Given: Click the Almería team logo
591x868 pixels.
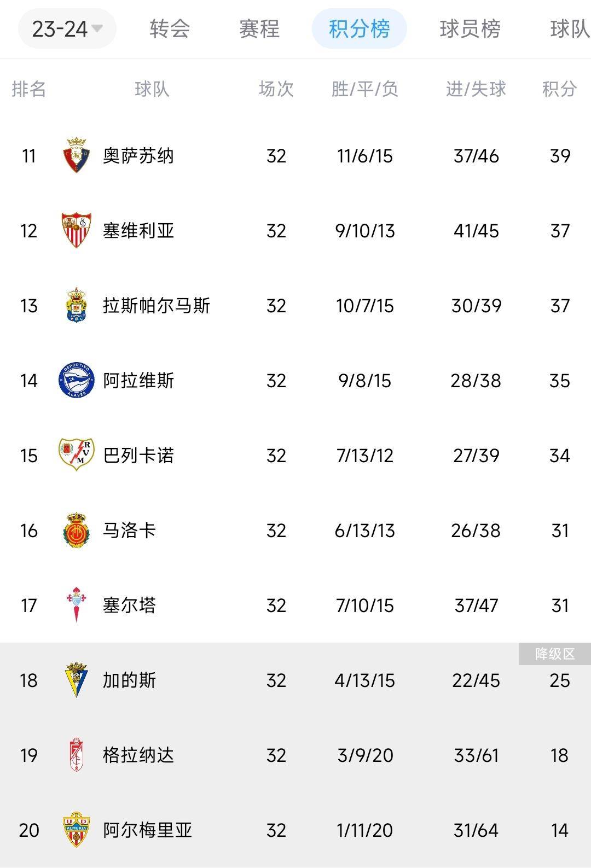Looking at the screenshot, I should click(77, 829).
